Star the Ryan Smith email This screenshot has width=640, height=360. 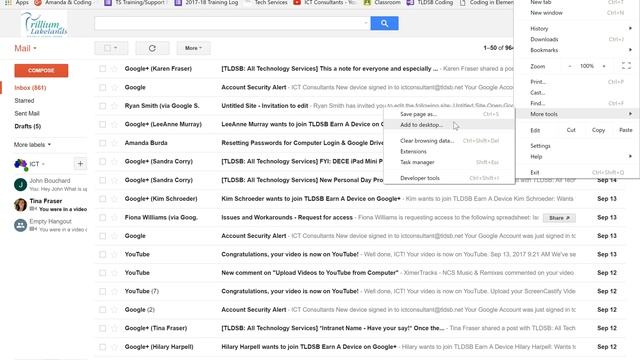(x=114, y=106)
